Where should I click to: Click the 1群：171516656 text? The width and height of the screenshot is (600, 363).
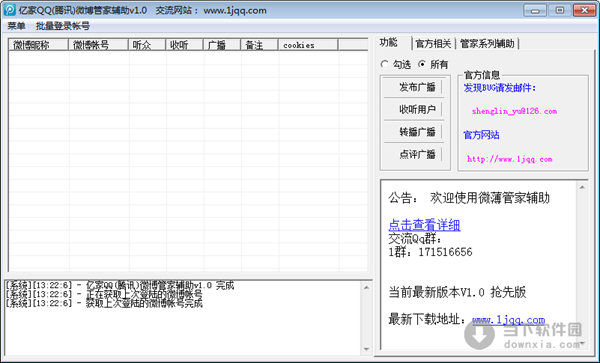[430, 252]
